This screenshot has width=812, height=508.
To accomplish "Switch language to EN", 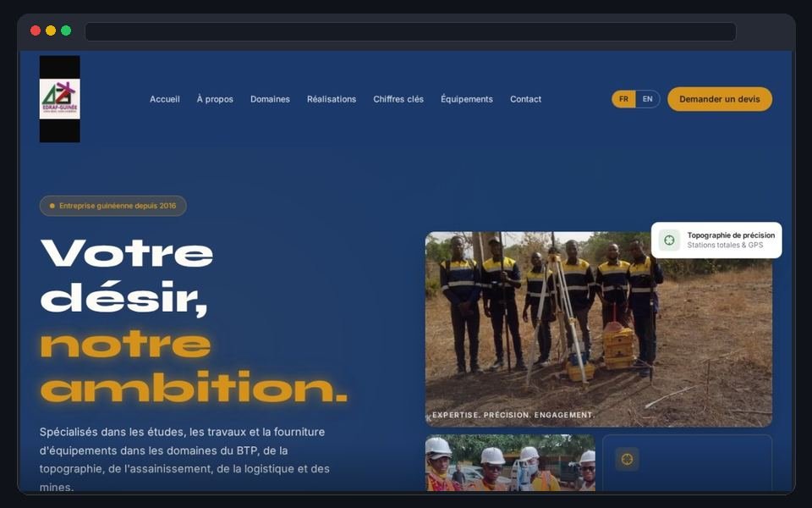I will pyautogui.click(x=647, y=99).
